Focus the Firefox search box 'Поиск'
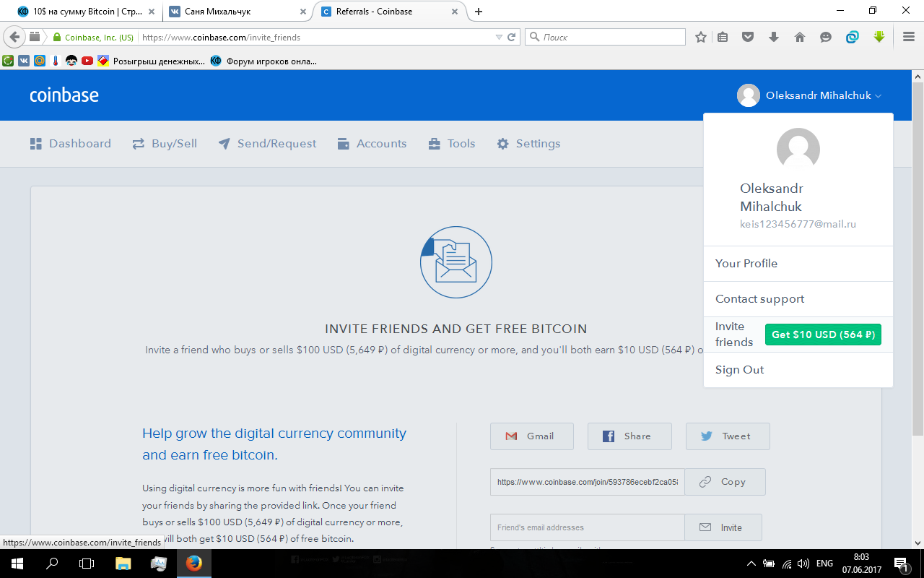This screenshot has width=924, height=578. click(x=606, y=37)
